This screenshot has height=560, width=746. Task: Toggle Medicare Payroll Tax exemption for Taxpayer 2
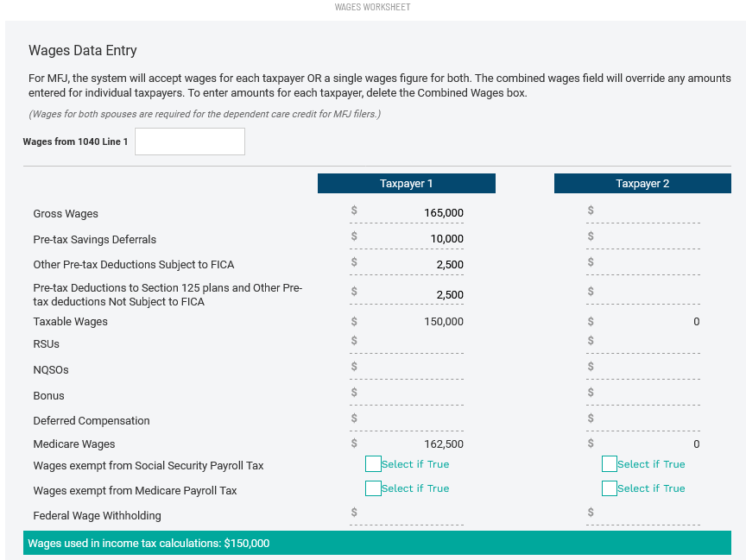pyautogui.click(x=610, y=488)
